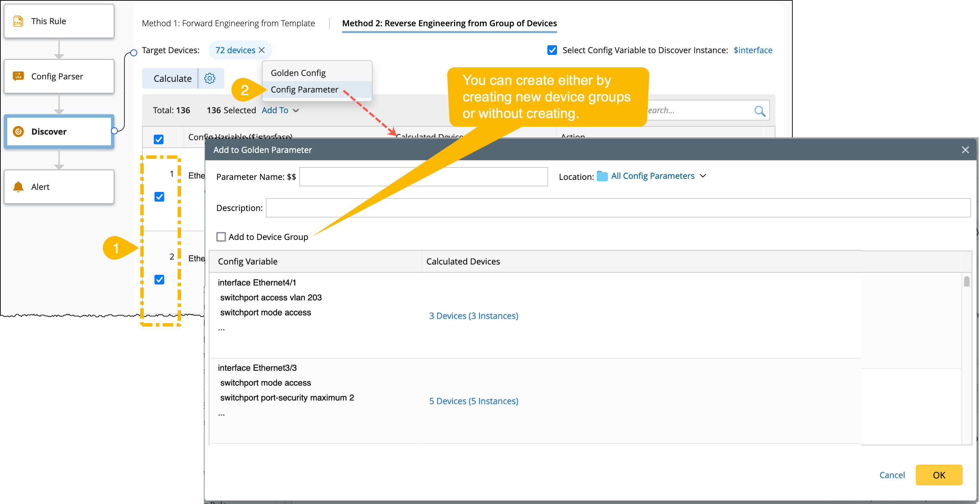
Task: Switch to Method 1 Forward Engineering tab
Action: (x=228, y=23)
